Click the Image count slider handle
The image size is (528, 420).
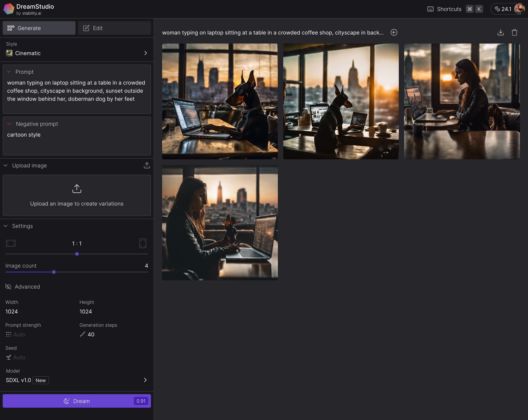click(x=54, y=272)
